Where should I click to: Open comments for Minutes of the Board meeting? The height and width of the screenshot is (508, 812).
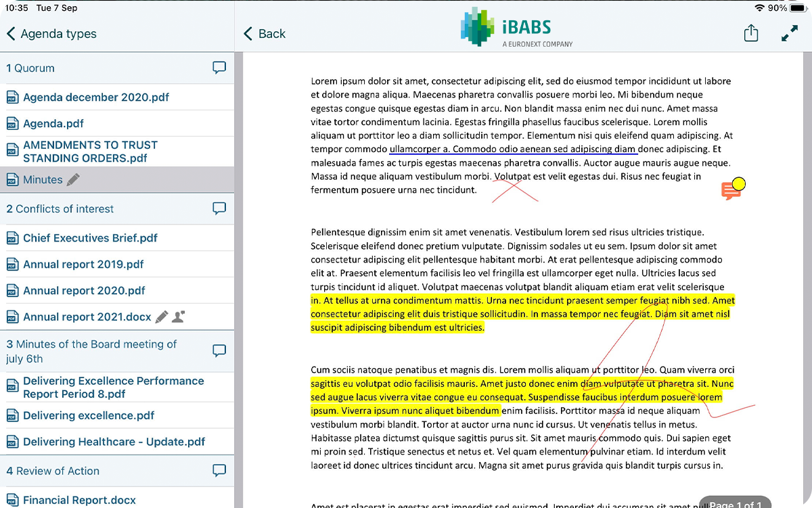point(219,350)
